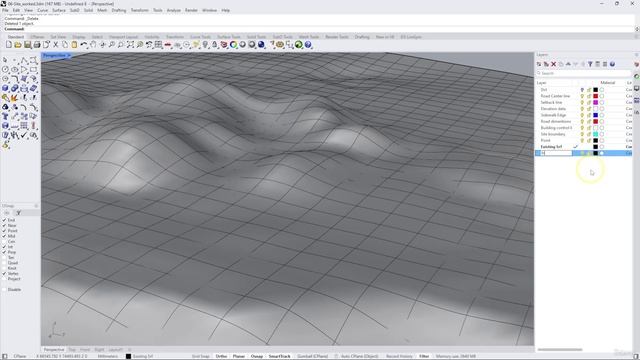Switch to the Surface Tools toolbar tab
Screen dimensions: 640x360
pos(229,37)
